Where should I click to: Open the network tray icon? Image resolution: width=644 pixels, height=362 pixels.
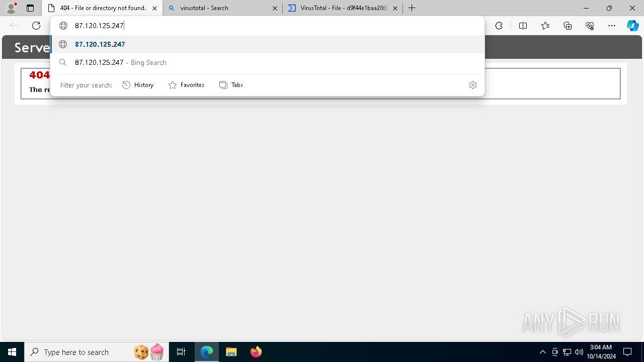tap(567, 352)
